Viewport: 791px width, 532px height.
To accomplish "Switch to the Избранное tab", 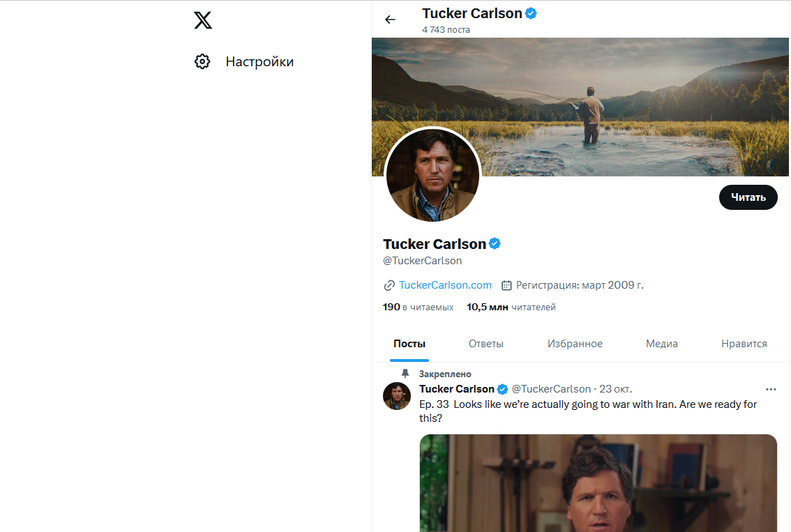I will (x=575, y=344).
